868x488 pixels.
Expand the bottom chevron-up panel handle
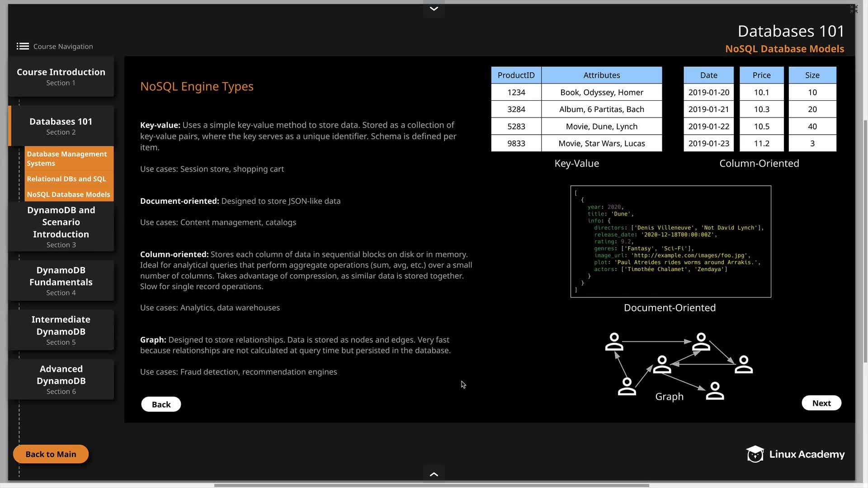point(434,474)
